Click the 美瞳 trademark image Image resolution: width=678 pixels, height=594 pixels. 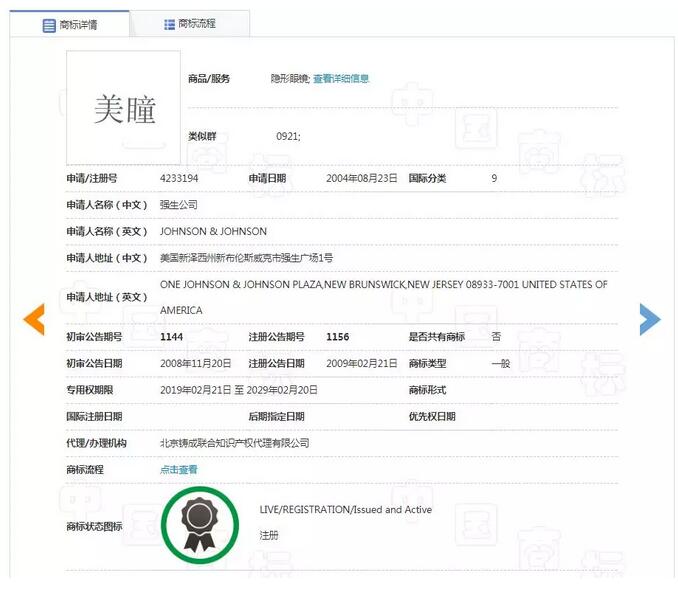[x=123, y=107]
